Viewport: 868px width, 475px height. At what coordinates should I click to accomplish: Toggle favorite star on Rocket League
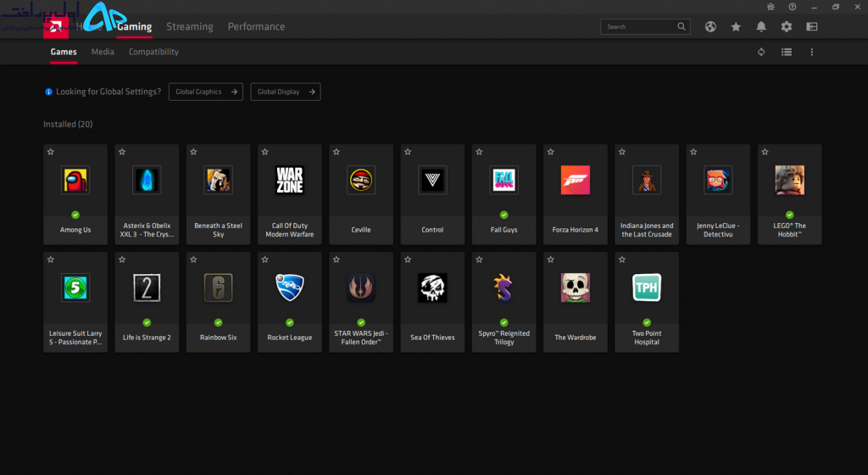(265, 260)
